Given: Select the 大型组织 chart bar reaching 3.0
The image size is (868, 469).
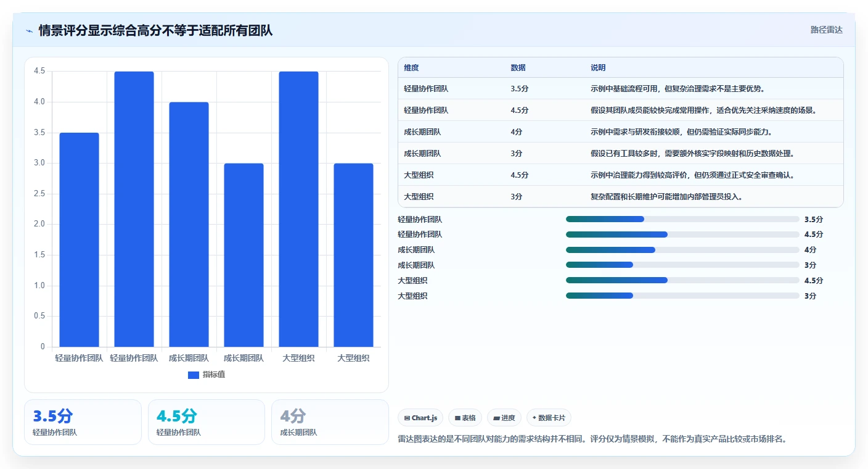Looking at the screenshot, I should coord(353,255).
